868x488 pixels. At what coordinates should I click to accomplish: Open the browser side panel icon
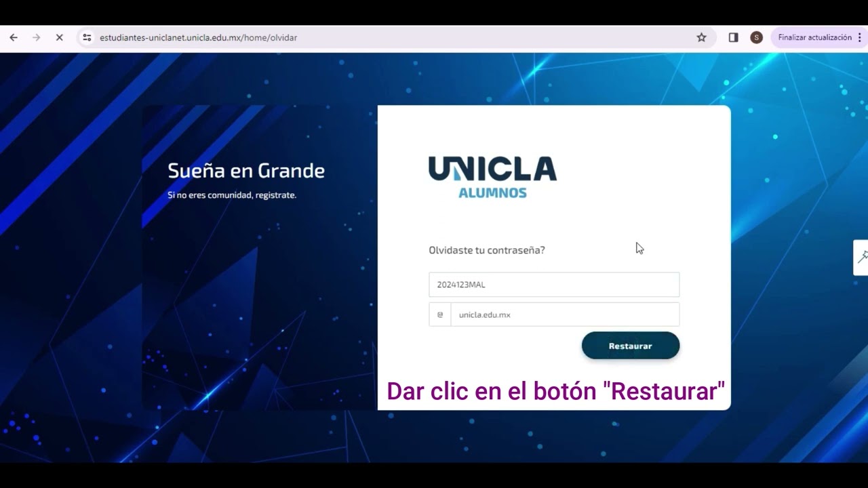(x=733, y=38)
